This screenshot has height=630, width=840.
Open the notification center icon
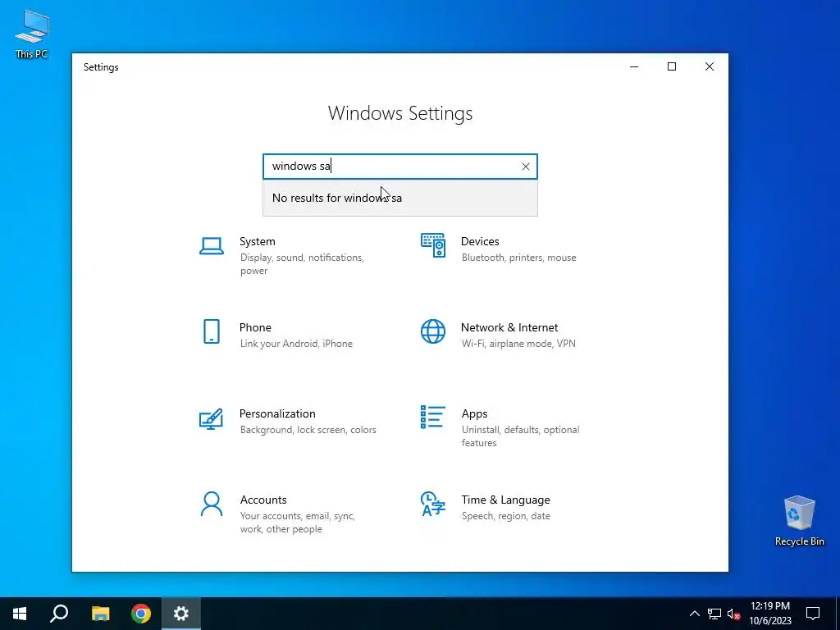coord(813,614)
